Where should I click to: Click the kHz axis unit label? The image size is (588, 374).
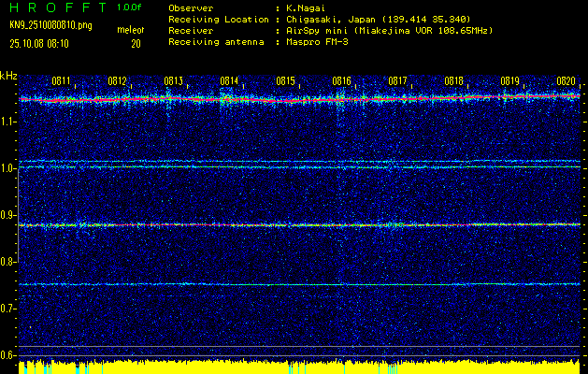(x=8, y=76)
